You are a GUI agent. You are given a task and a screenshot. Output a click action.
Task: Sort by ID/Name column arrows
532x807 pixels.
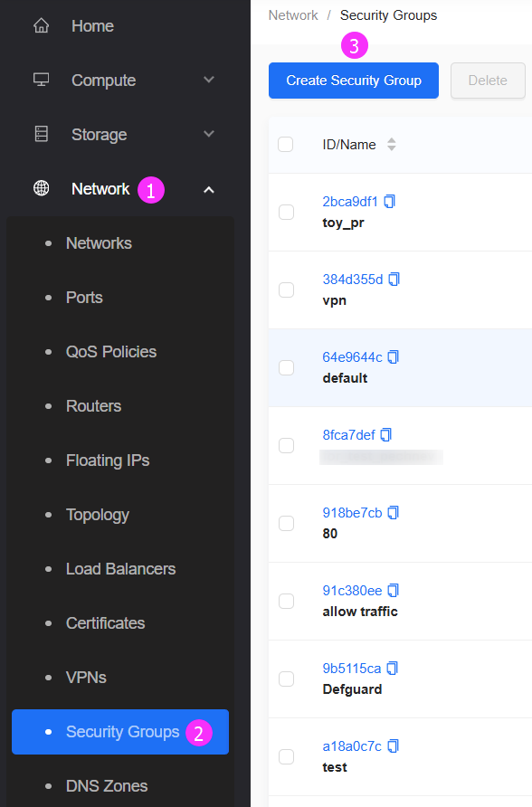[x=392, y=145]
